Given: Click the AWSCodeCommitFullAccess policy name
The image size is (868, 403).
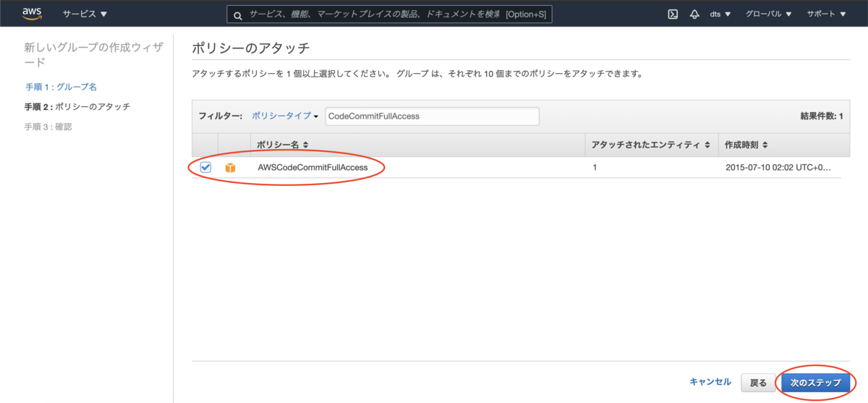Looking at the screenshot, I should (x=312, y=167).
